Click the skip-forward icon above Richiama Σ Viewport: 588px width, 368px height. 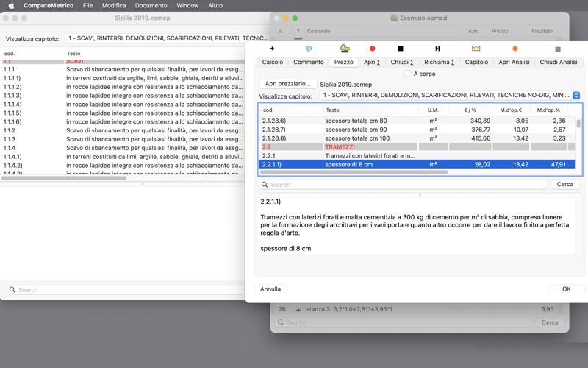tap(437, 49)
